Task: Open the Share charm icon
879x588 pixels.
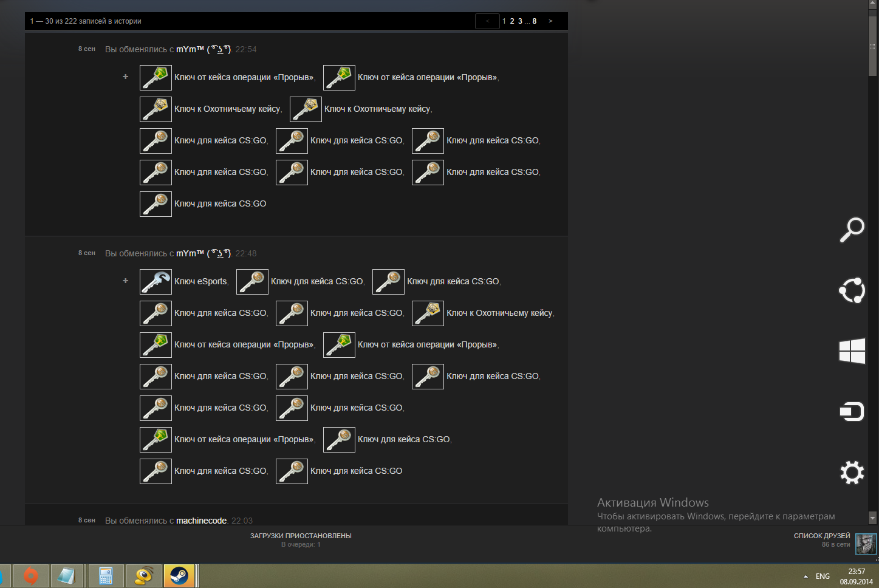Action: point(852,290)
